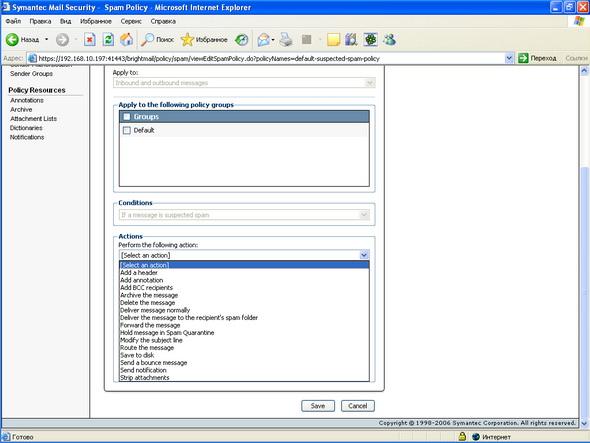Viewport: 590px width, 443px height.
Task: Open the Back button history arrow
Action: [x=47, y=40]
